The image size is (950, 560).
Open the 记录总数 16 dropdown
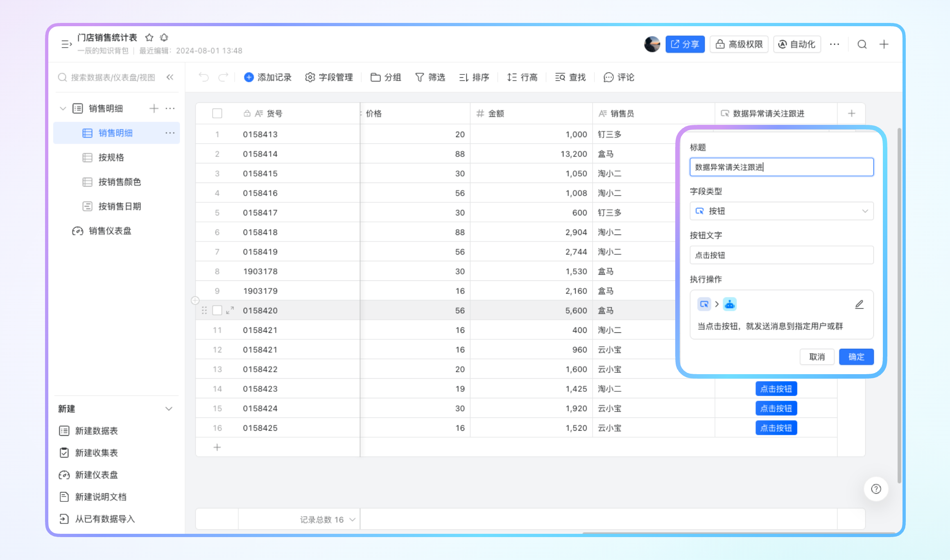(328, 519)
